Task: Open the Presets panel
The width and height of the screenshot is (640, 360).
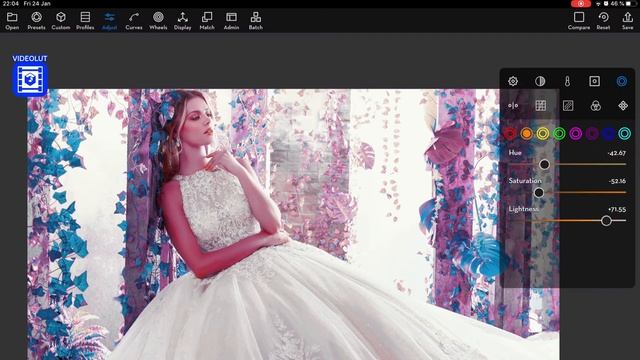Action: [36, 21]
